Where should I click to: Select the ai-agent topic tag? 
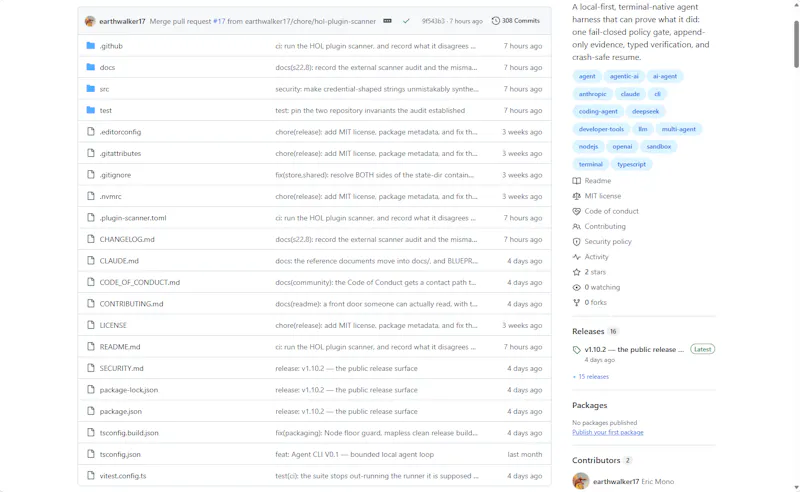[665, 76]
